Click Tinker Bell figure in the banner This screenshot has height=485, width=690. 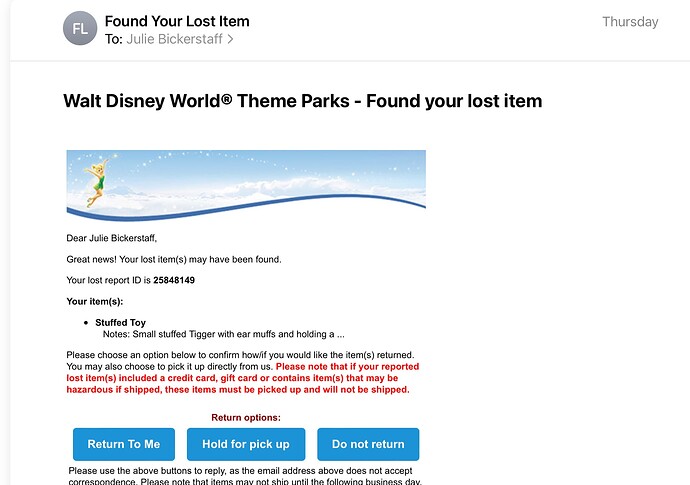[x=97, y=182]
